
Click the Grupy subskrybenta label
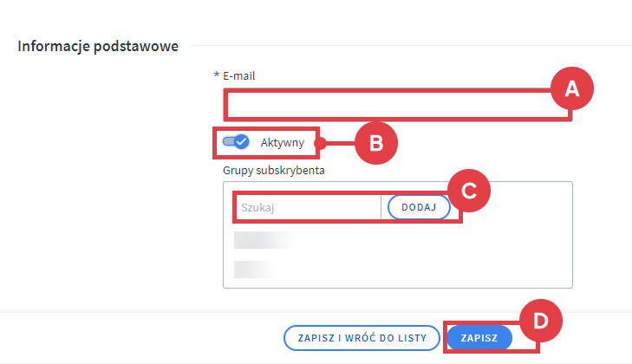(273, 170)
